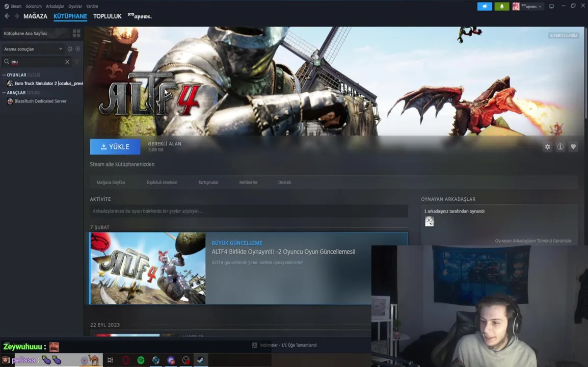Viewport: 588px width, 367px height.
Task: Click the KIYMETLİLERİM button on banner
Action: (x=564, y=35)
